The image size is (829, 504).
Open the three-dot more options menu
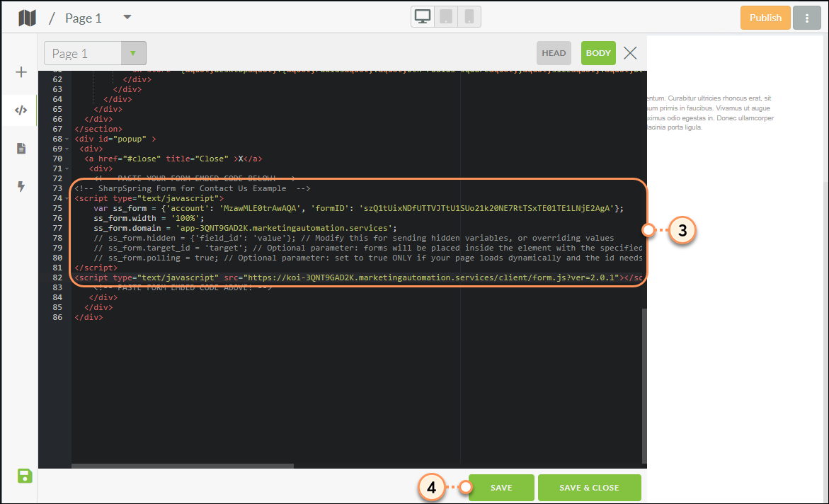click(807, 18)
